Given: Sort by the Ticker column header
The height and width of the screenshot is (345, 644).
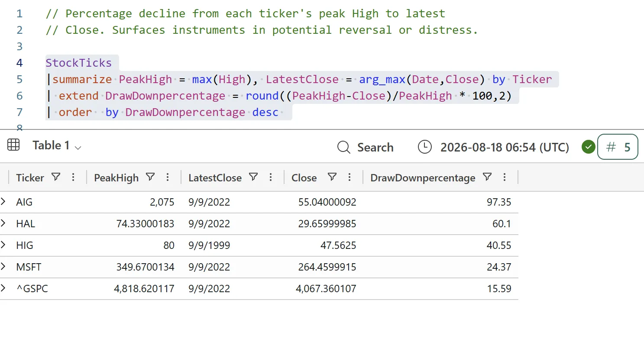Looking at the screenshot, I should point(30,178).
